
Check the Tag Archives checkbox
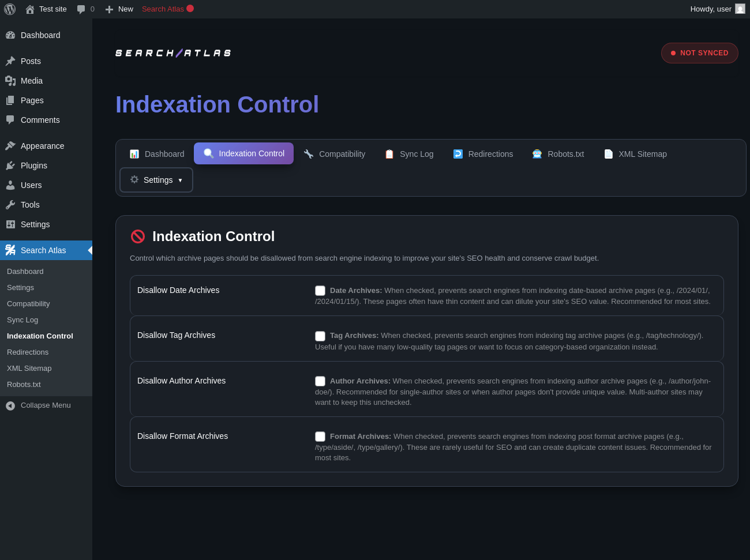pos(320,336)
